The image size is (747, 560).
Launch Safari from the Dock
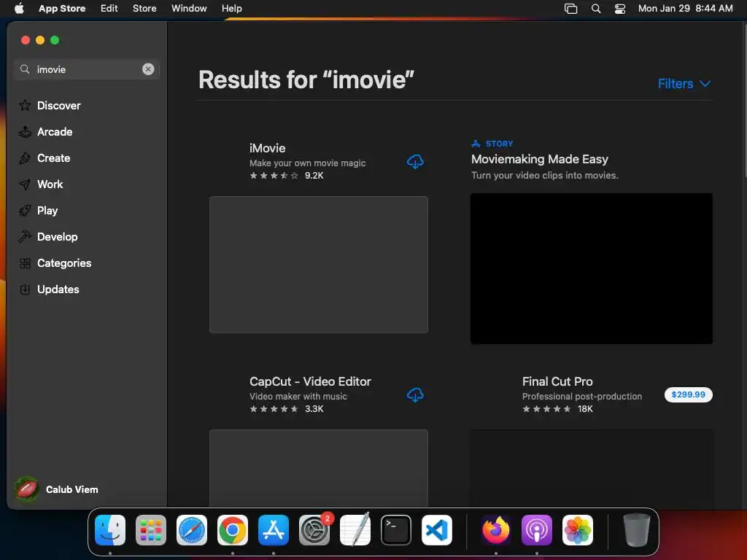point(192,530)
